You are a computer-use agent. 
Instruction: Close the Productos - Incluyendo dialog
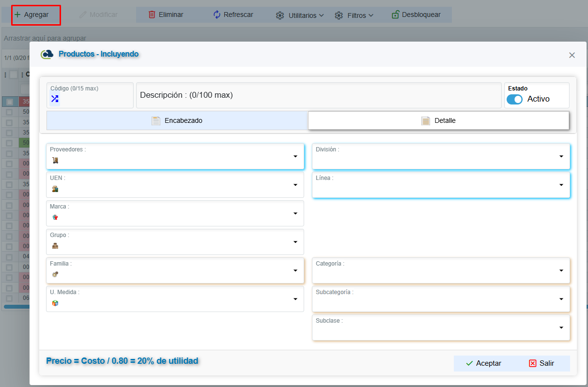pyautogui.click(x=572, y=55)
